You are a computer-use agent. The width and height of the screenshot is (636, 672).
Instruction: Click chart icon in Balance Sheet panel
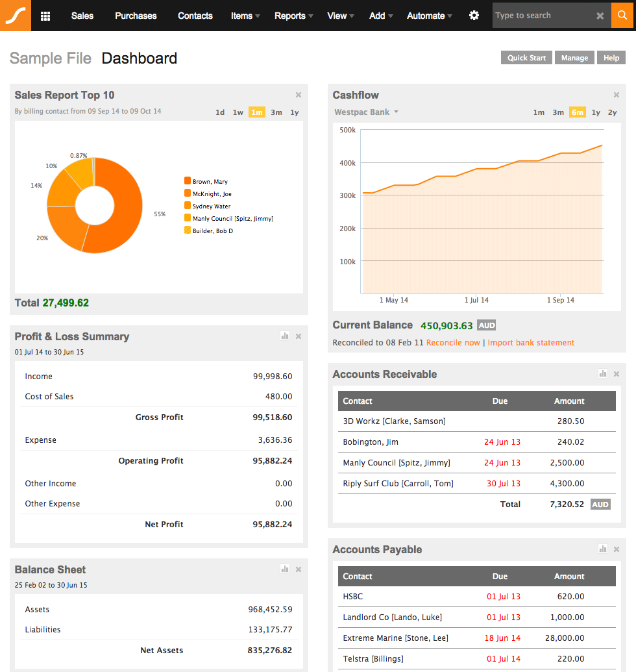point(285,569)
